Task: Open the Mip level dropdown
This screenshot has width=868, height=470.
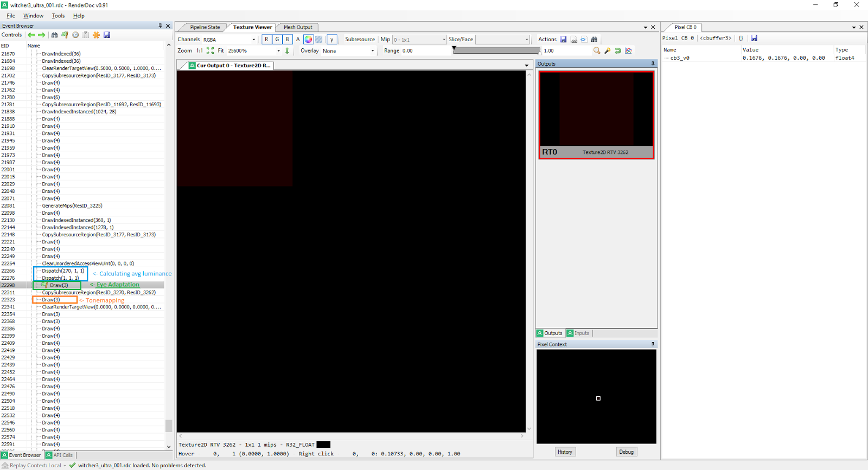Action: [x=419, y=40]
